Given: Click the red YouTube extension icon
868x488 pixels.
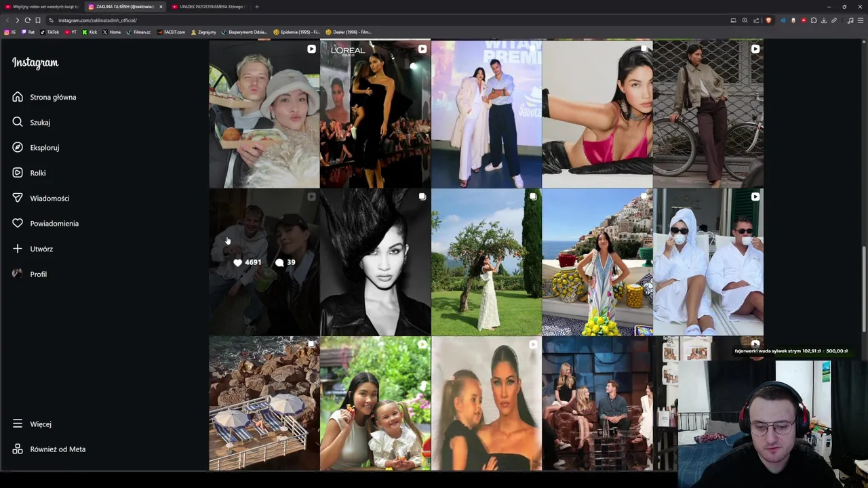Looking at the screenshot, I should [x=804, y=20].
